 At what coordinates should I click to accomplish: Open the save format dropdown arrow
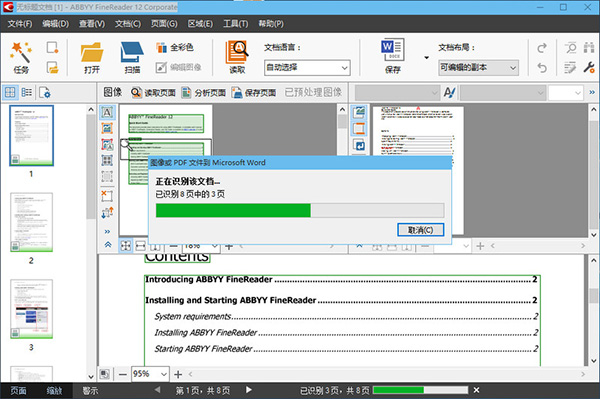click(427, 58)
